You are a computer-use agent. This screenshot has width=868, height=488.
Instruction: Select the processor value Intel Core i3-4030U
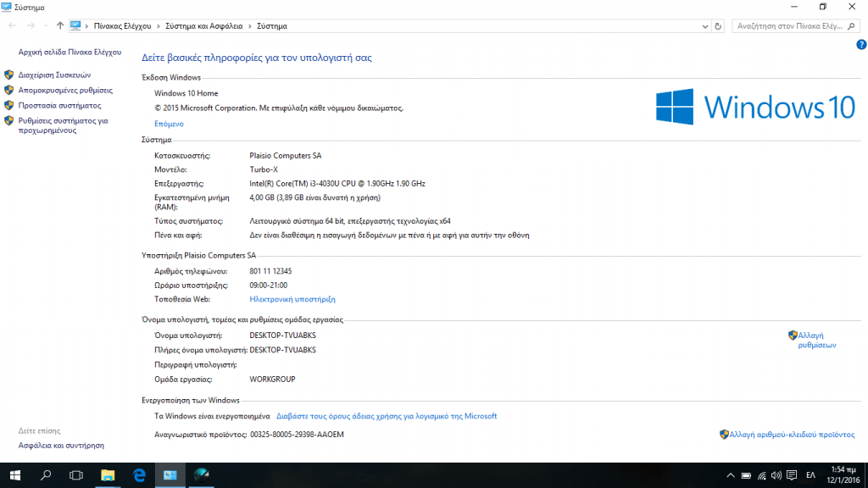pos(337,184)
